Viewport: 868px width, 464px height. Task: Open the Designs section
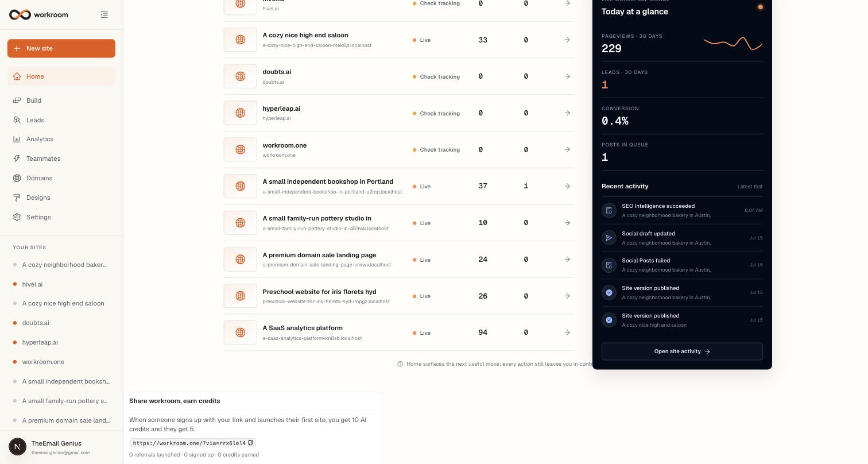point(61,198)
